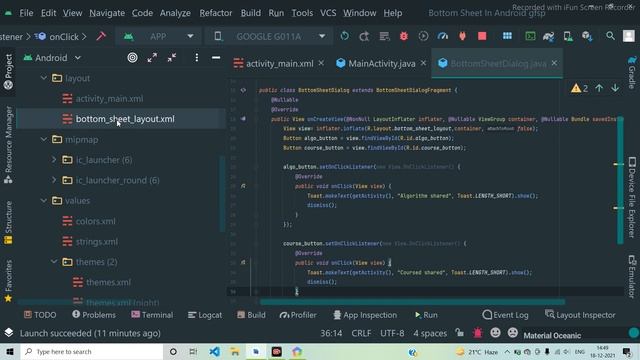Open the Terminal tool window
The image size is (640, 360).
[x=152, y=315]
